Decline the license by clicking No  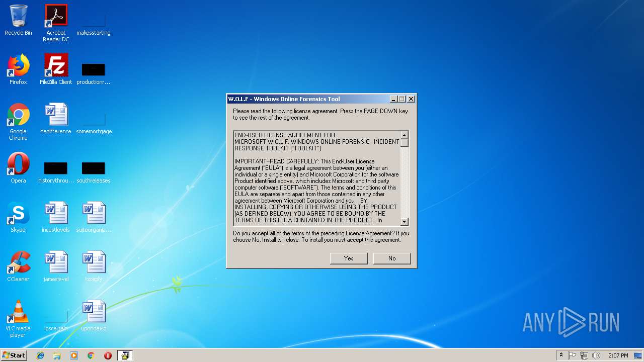pyautogui.click(x=392, y=258)
